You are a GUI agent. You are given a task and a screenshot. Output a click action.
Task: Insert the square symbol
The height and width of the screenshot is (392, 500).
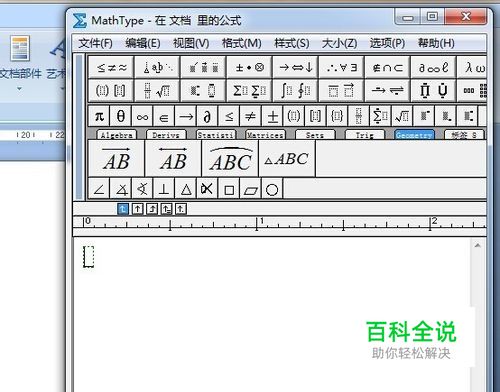pos(229,189)
